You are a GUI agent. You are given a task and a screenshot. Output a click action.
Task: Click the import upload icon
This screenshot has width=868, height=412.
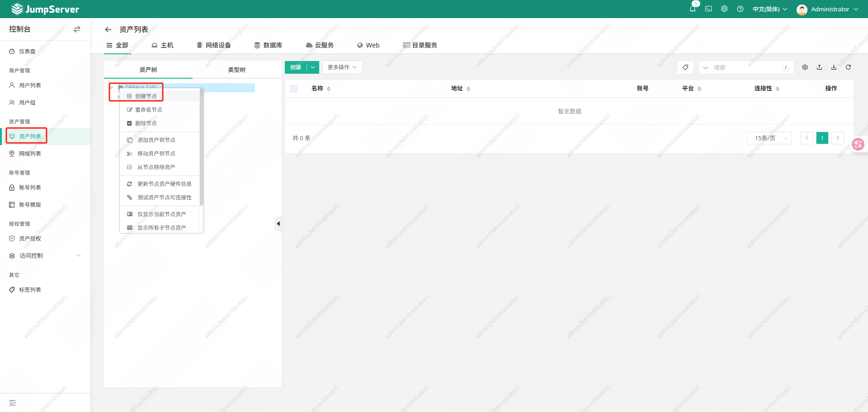(x=819, y=67)
